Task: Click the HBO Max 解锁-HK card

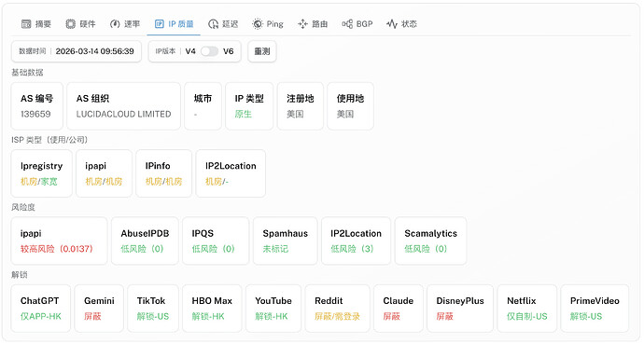Action: 212,309
